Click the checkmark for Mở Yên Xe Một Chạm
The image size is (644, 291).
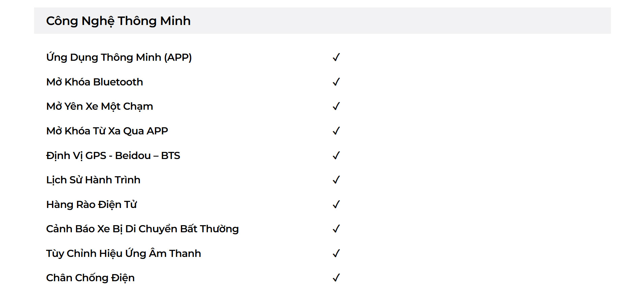336,106
